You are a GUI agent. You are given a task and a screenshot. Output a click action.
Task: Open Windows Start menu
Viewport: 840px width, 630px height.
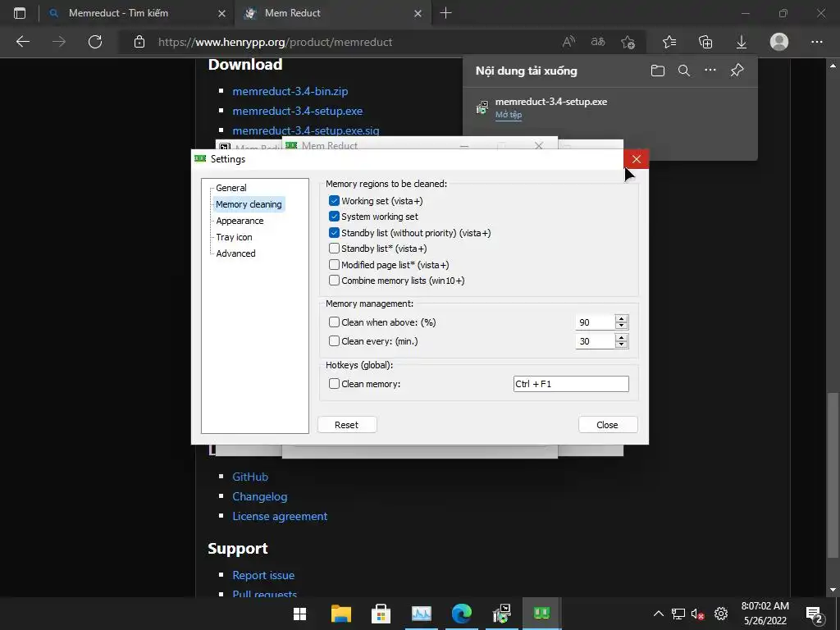tap(300, 614)
